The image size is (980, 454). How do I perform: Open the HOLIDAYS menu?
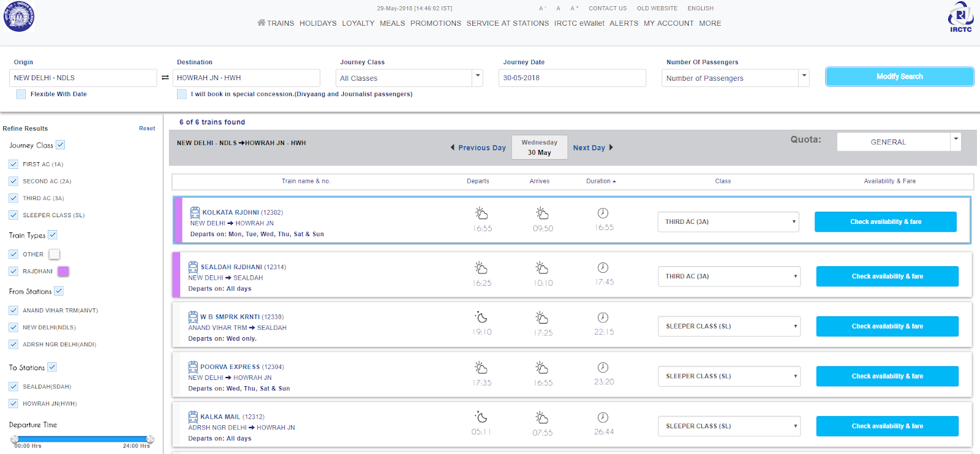pyautogui.click(x=318, y=23)
